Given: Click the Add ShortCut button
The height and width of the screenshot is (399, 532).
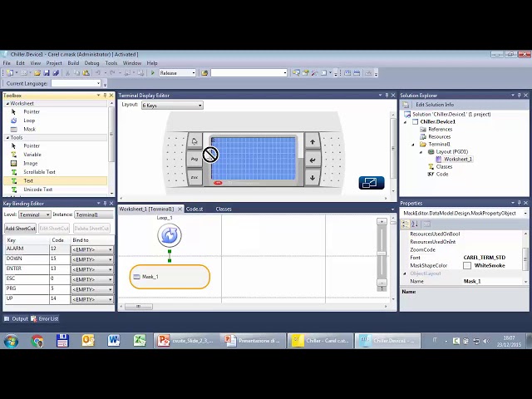Looking at the screenshot, I should pyautogui.click(x=20, y=229).
